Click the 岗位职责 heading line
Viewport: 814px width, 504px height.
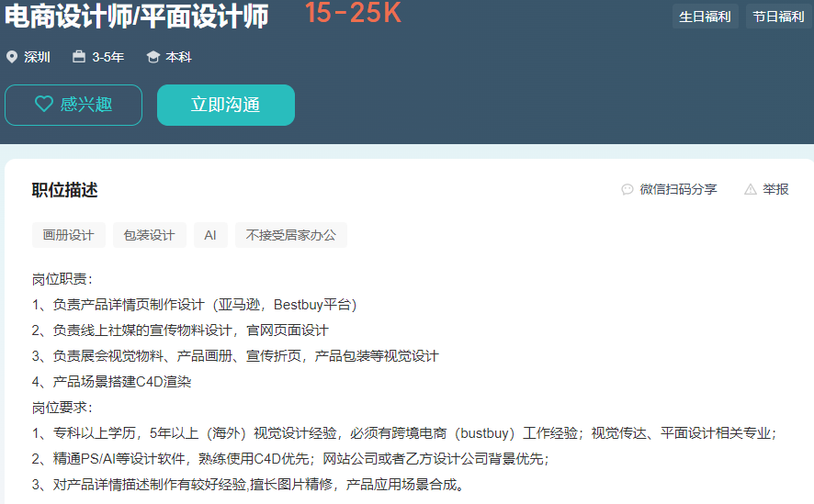click(x=62, y=279)
